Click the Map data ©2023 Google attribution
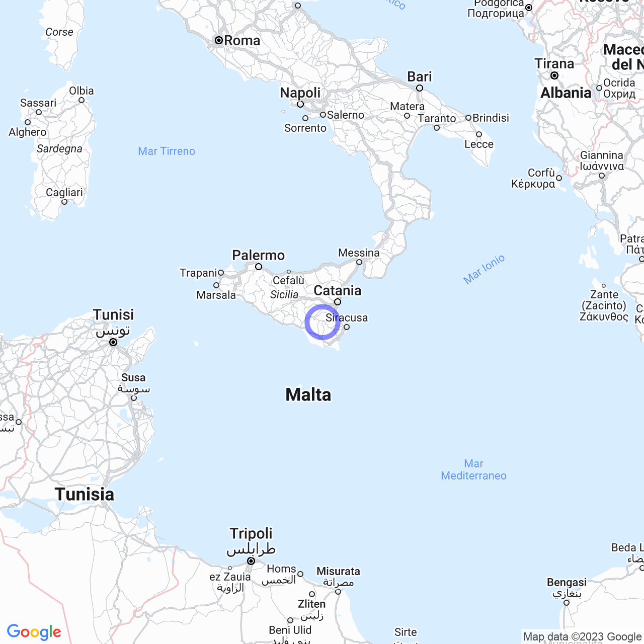Image resolution: width=644 pixels, height=644 pixels. point(583,636)
